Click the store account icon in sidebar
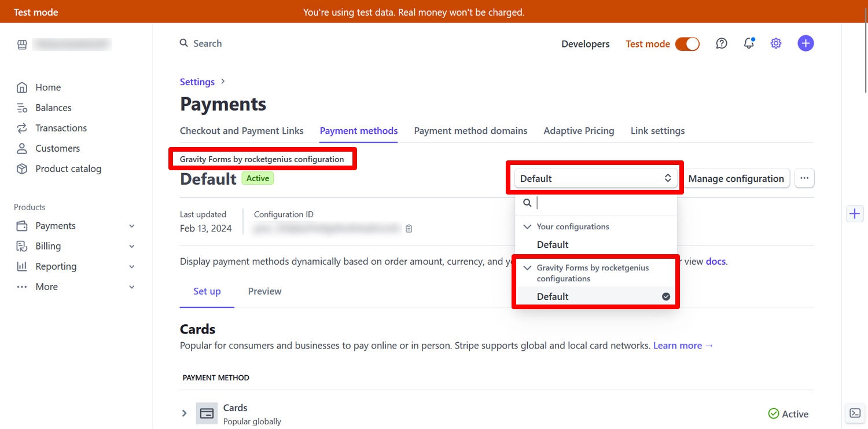Image resolution: width=868 pixels, height=429 pixels. [x=22, y=45]
